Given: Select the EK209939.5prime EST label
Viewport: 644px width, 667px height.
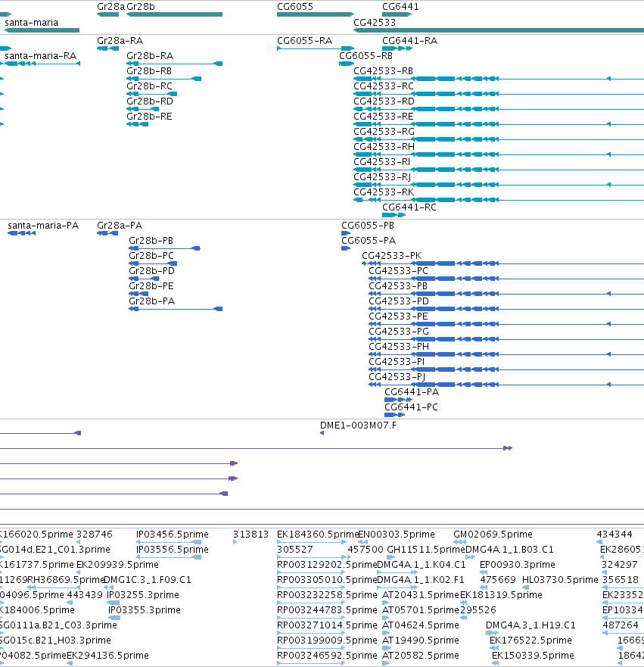Looking at the screenshot, I should click(117, 565).
